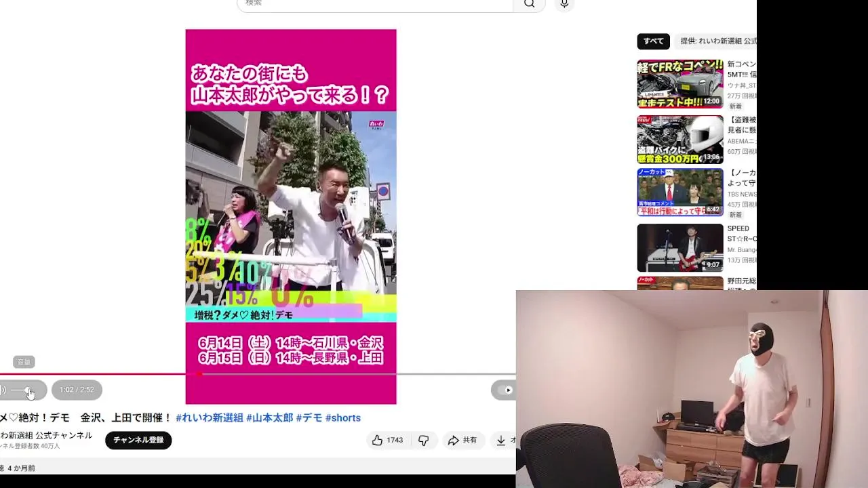Select the すべて filter chip

pos(654,41)
